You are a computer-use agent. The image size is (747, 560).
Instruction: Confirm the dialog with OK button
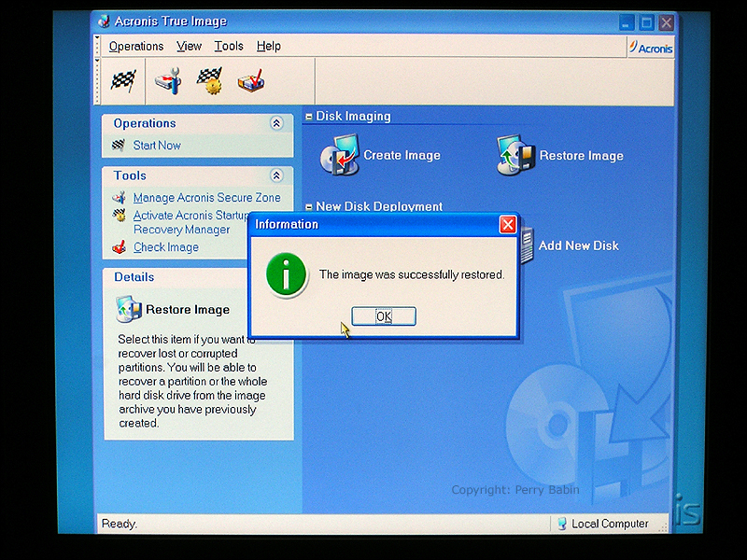(x=384, y=316)
